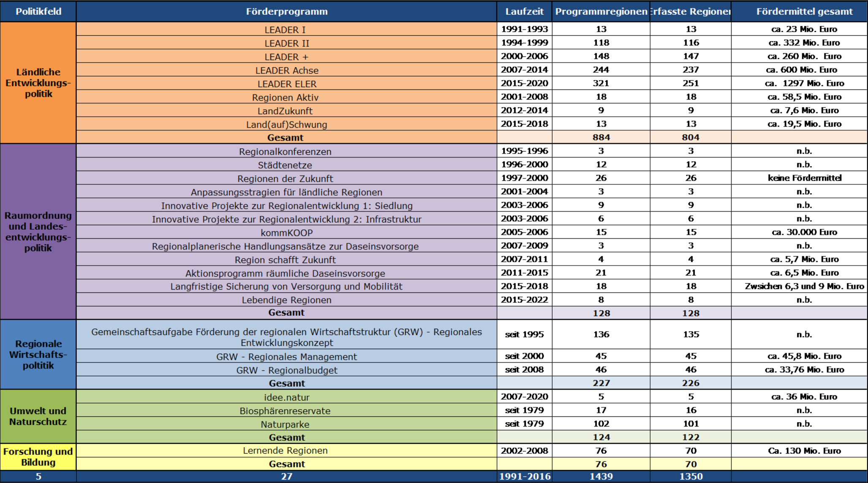The width and height of the screenshot is (868, 483).
Task: Click the LEADER ELER program cell
Action: coord(286,83)
